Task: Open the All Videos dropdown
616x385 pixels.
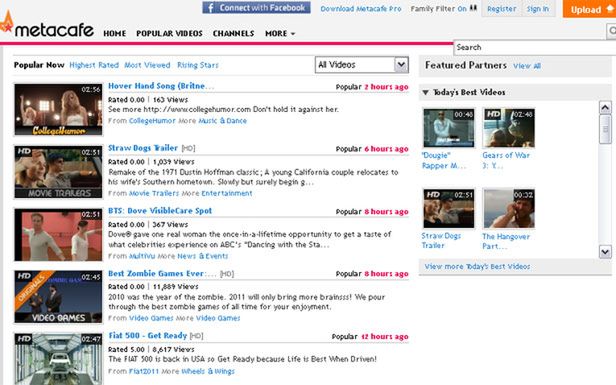Action: 362,65
